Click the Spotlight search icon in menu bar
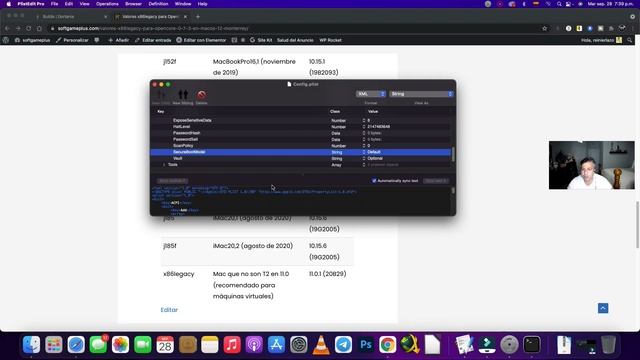The height and width of the screenshot is (360, 640). (x=559, y=4)
